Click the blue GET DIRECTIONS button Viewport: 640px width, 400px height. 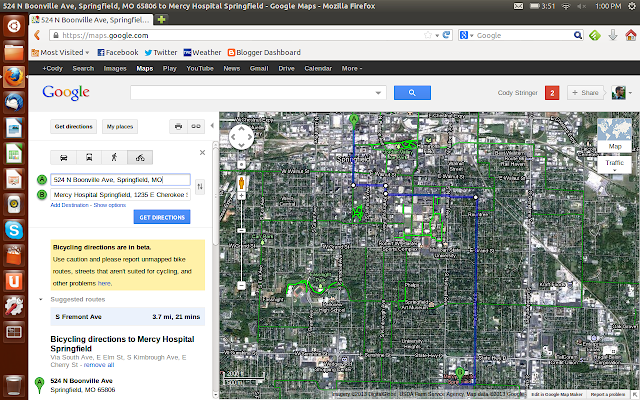[162, 217]
